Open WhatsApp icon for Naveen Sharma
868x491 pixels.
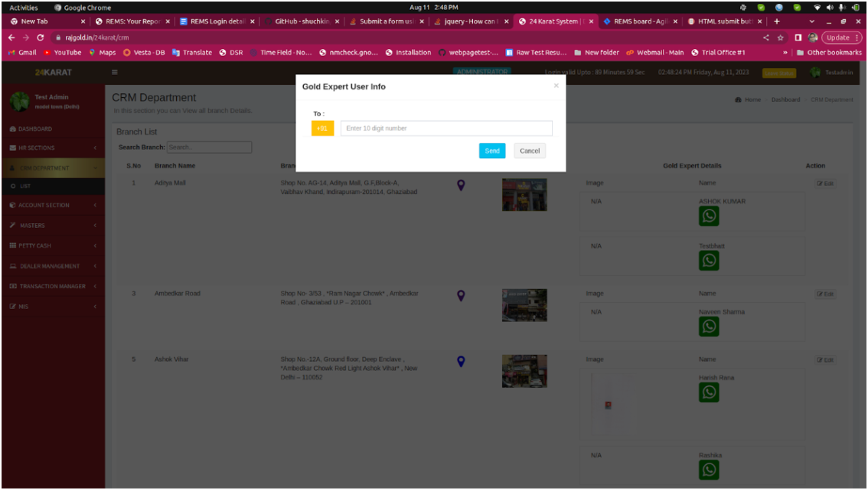pyautogui.click(x=709, y=327)
